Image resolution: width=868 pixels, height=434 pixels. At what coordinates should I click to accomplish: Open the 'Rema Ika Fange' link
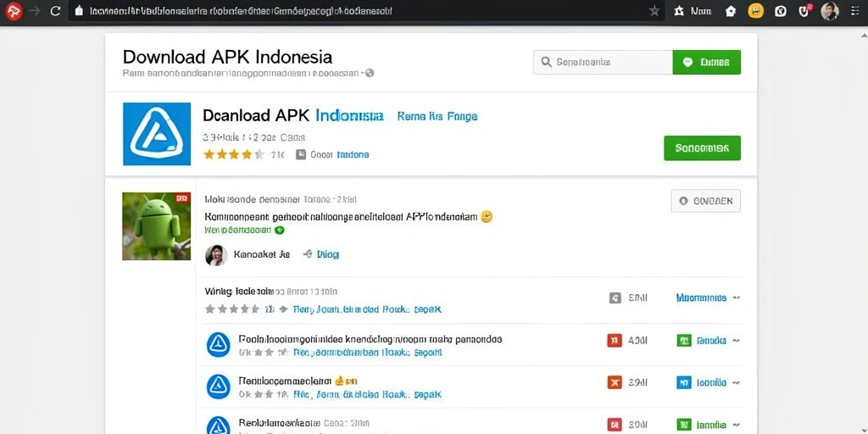[x=437, y=116]
